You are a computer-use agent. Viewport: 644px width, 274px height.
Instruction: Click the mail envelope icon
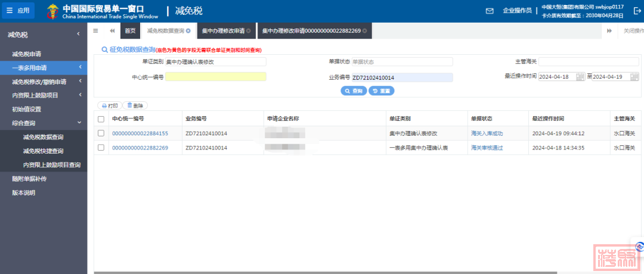pyautogui.click(x=490, y=11)
